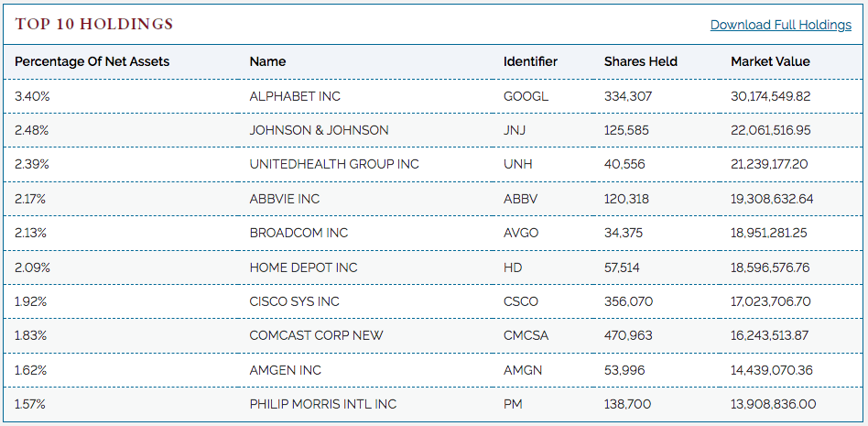This screenshot has height=426, width=868.
Task: Click the AVGO identifier for Broadcom
Action: pos(520,234)
